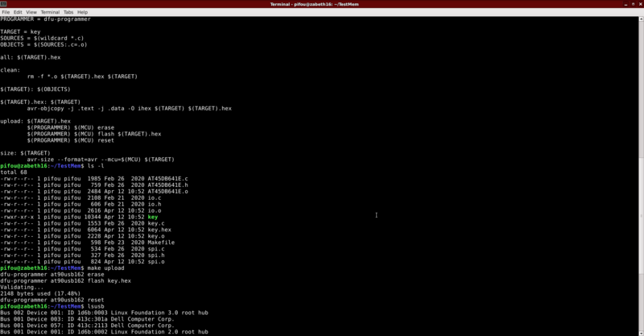Viewport: 644px width, 336px height.
Task: Click the terminal window icon in title bar
Action: [6, 4]
